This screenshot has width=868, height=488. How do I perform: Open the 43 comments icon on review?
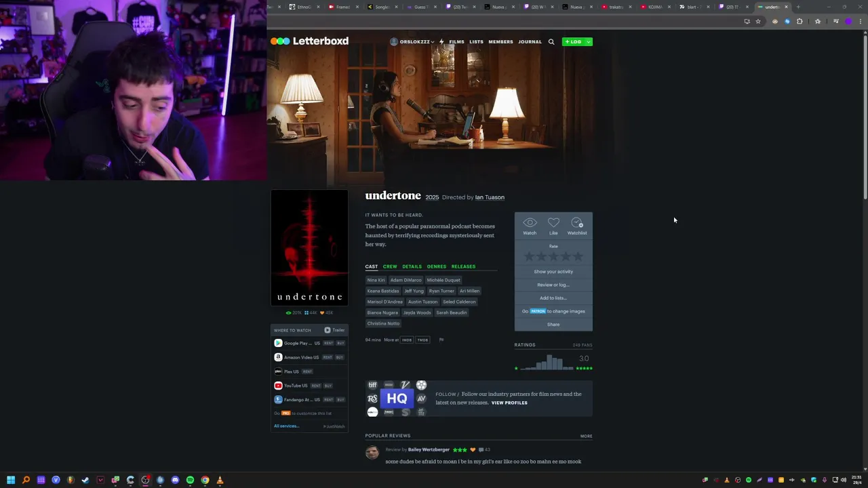pyautogui.click(x=484, y=449)
